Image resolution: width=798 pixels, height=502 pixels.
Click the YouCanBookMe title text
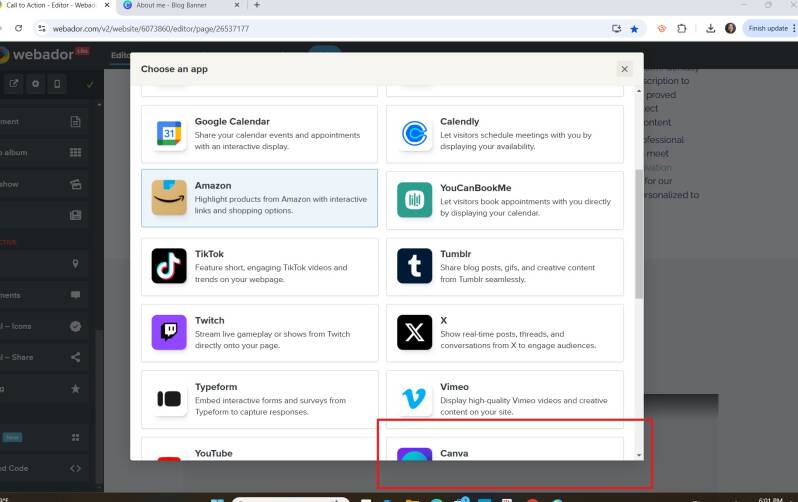pyautogui.click(x=475, y=188)
